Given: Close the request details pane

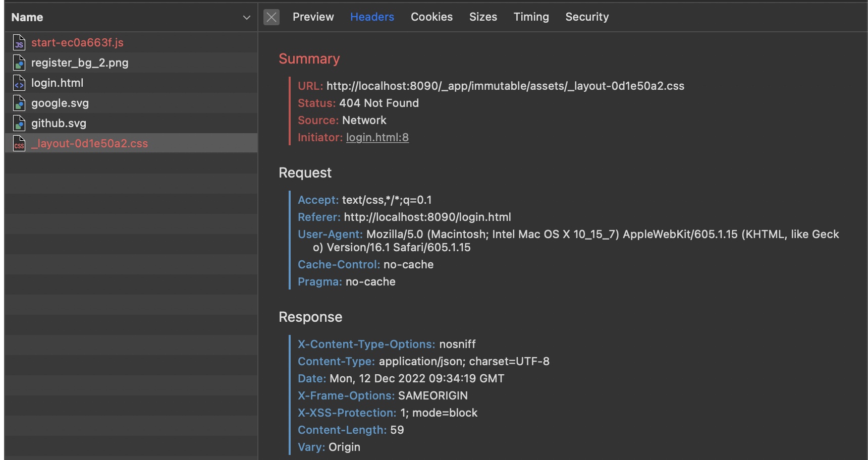Looking at the screenshot, I should pyautogui.click(x=272, y=17).
